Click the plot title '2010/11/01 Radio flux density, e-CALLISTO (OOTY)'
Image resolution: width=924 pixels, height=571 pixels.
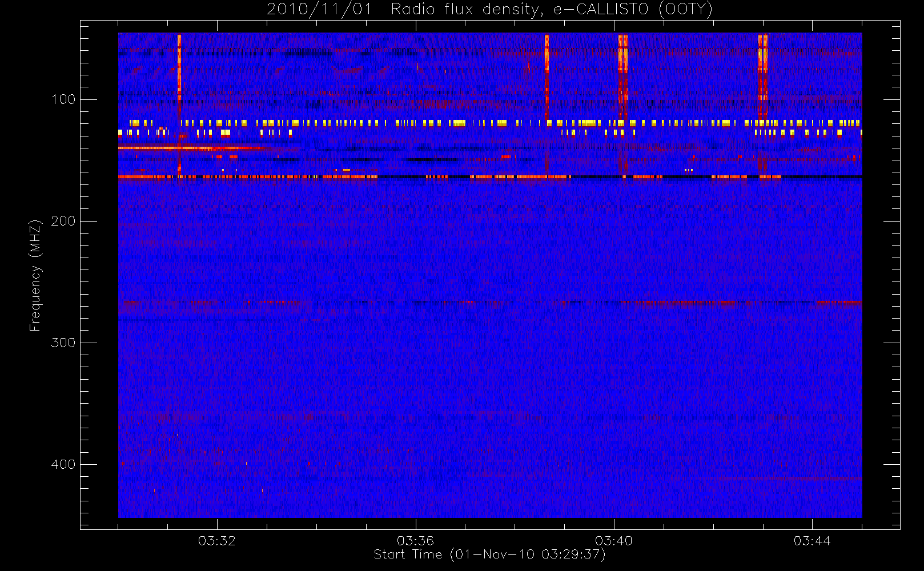489,10
